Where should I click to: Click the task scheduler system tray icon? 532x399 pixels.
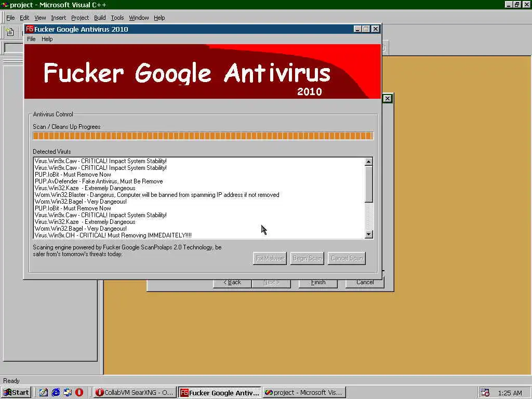point(485,393)
